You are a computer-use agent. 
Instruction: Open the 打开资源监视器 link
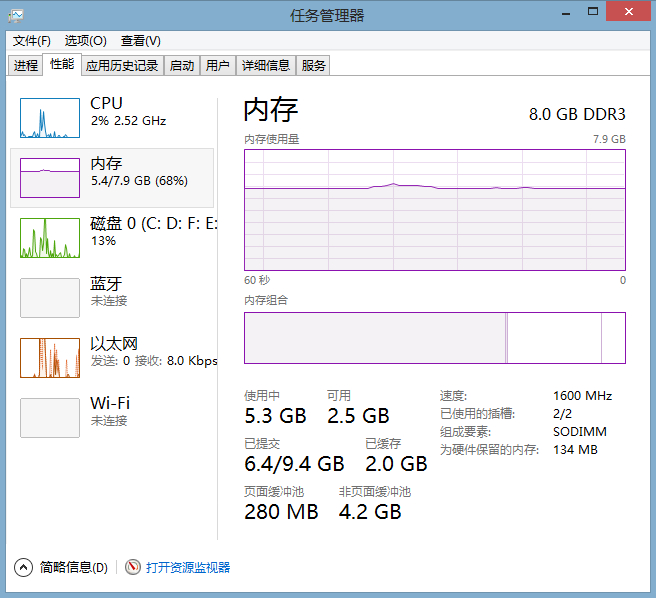tap(188, 567)
